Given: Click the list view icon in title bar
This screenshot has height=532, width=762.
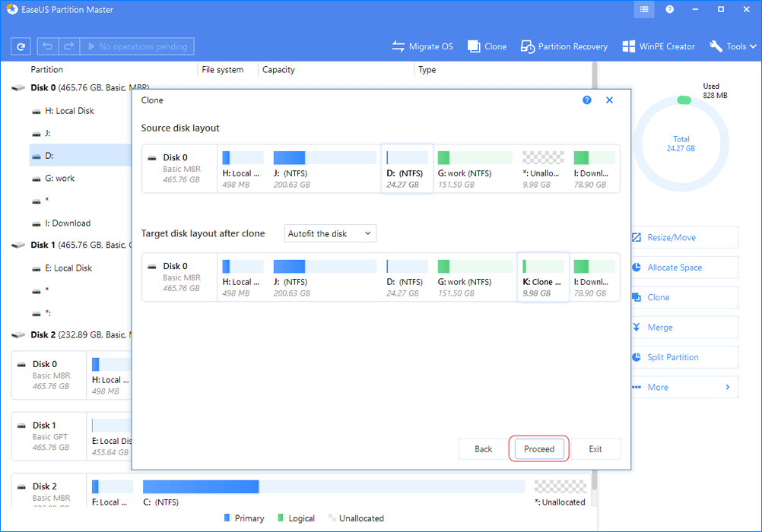Looking at the screenshot, I should click(644, 9).
